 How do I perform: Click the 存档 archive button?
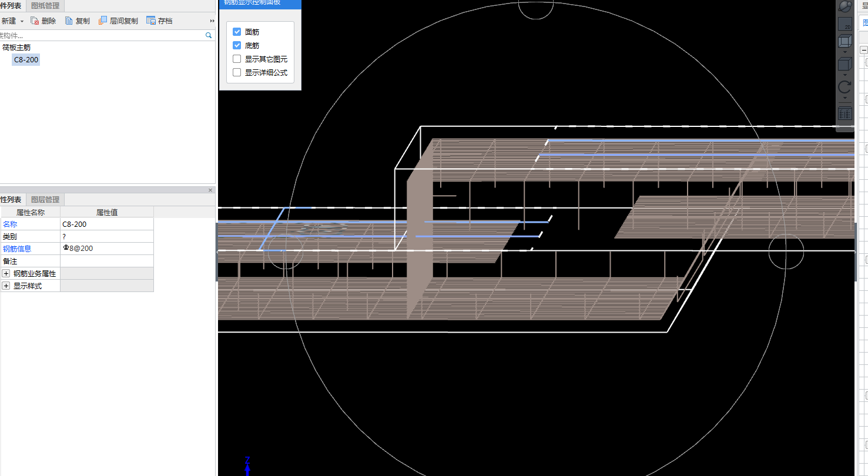pos(159,21)
